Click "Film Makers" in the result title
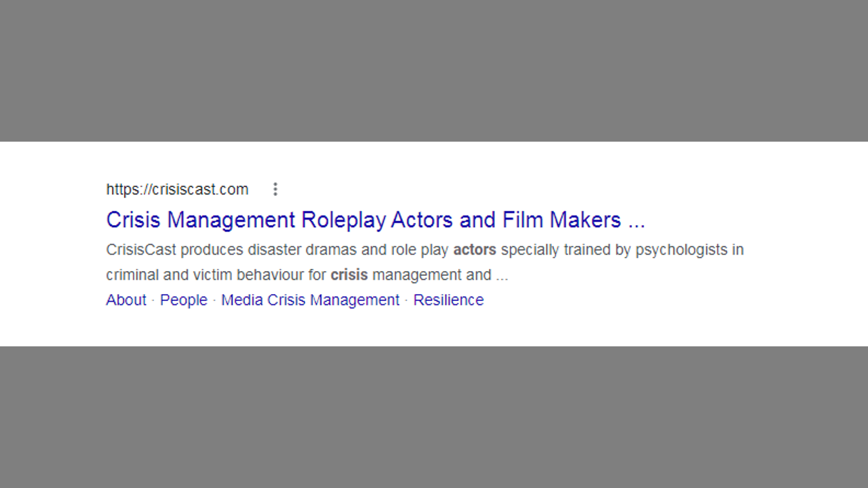This screenshot has width=868, height=488. pyautogui.click(x=561, y=220)
